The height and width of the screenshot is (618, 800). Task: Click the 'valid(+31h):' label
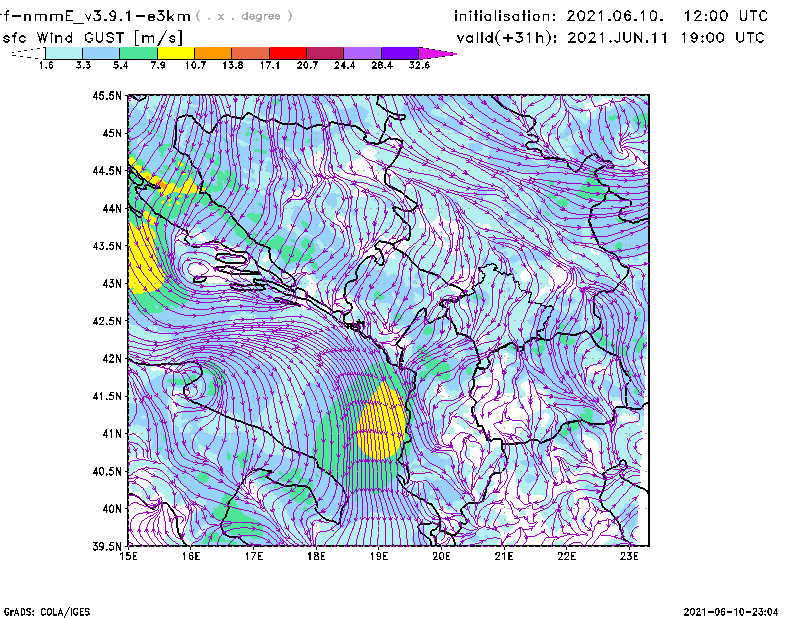pyautogui.click(x=507, y=38)
